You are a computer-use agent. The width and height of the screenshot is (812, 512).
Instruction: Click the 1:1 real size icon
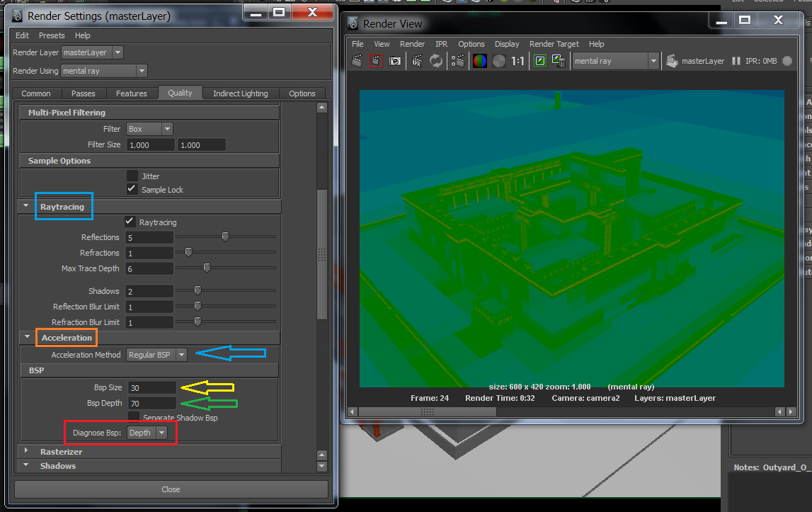tap(517, 61)
